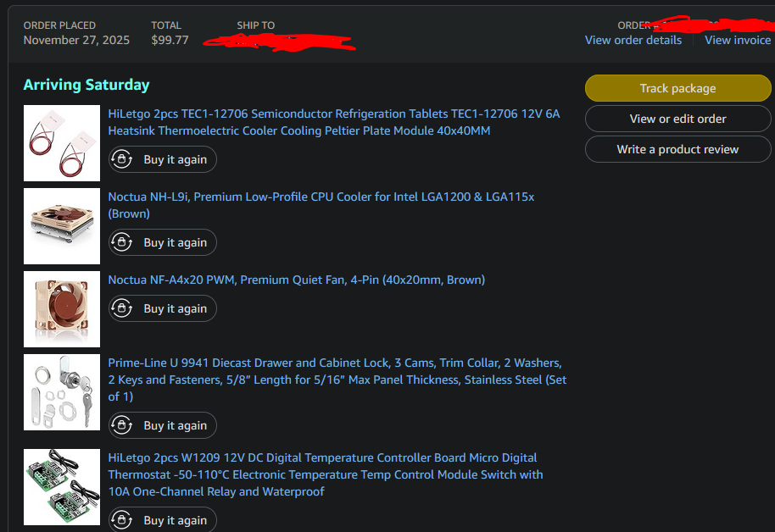Click the Peltier plate product thumbnail
This screenshot has height=532, width=775.
tap(62, 143)
